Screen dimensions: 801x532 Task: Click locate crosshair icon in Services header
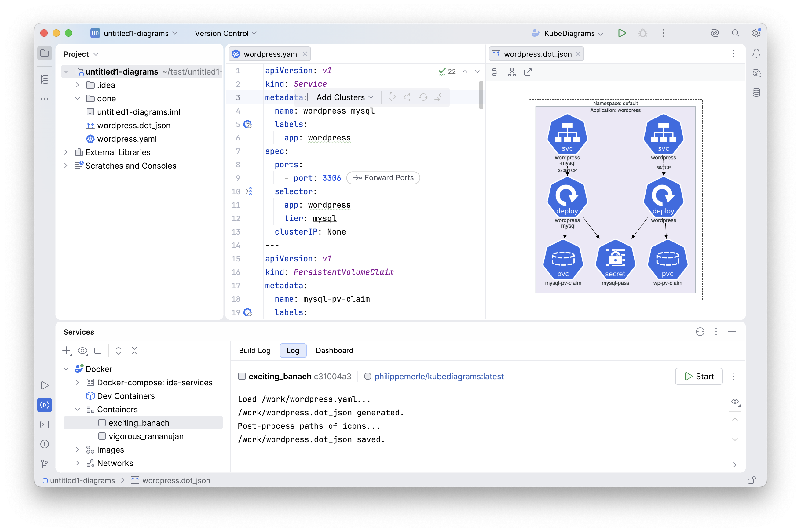pyautogui.click(x=700, y=331)
